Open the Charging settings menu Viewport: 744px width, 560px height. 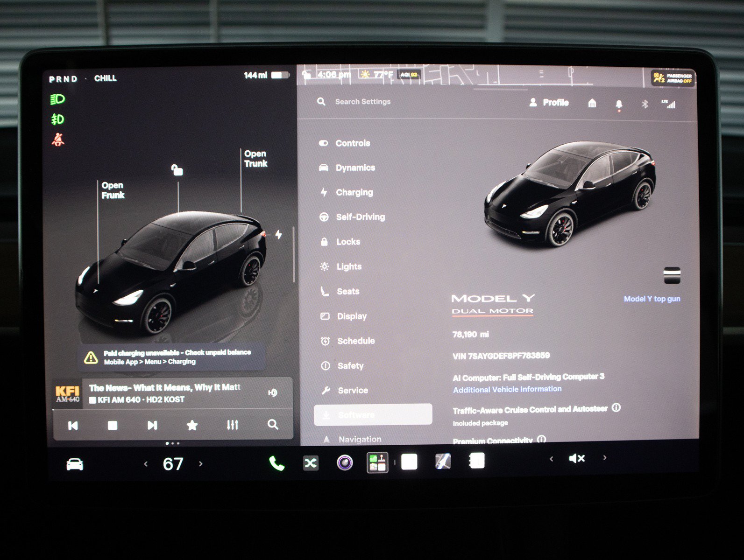pyautogui.click(x=347, y=192)
